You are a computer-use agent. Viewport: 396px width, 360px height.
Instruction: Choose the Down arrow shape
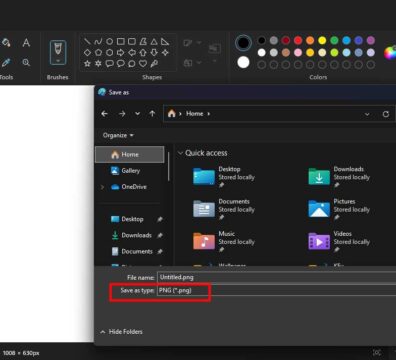(154, 53)
